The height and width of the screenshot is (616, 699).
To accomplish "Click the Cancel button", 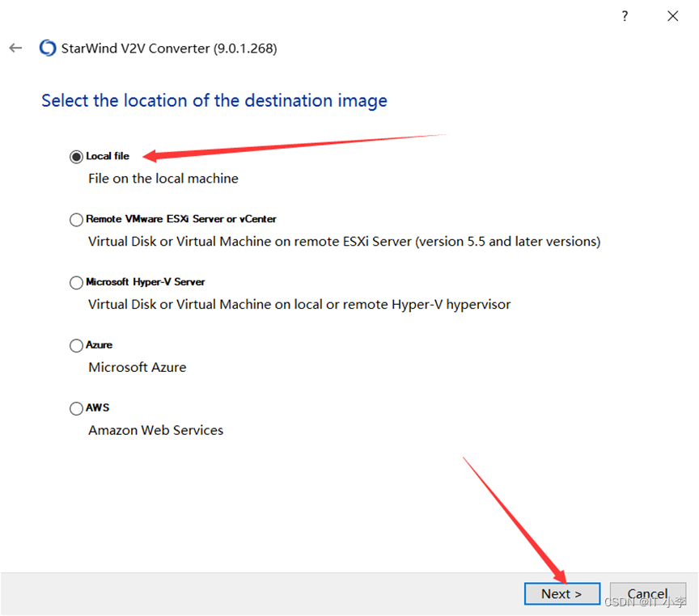I will [647, 593].
